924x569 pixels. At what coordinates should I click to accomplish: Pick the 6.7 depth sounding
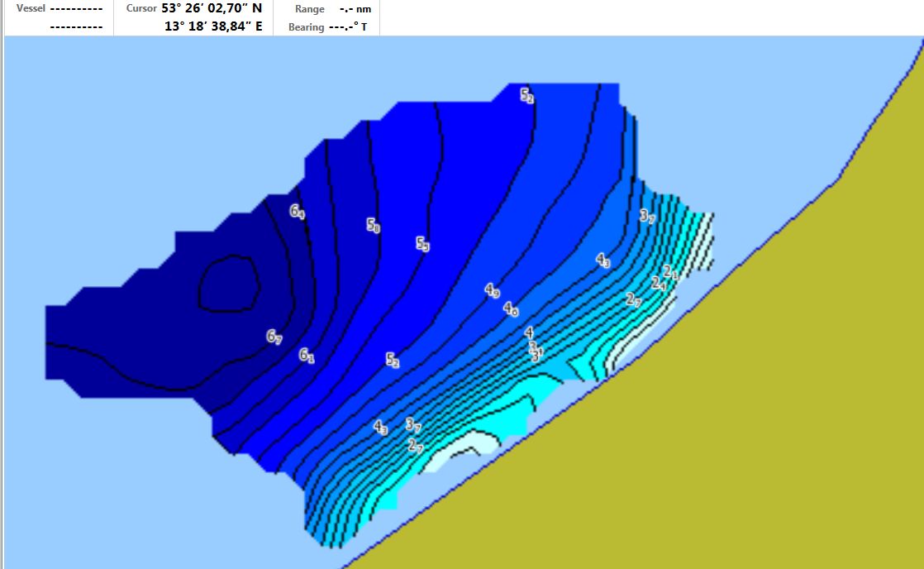[x=274, y=337]
